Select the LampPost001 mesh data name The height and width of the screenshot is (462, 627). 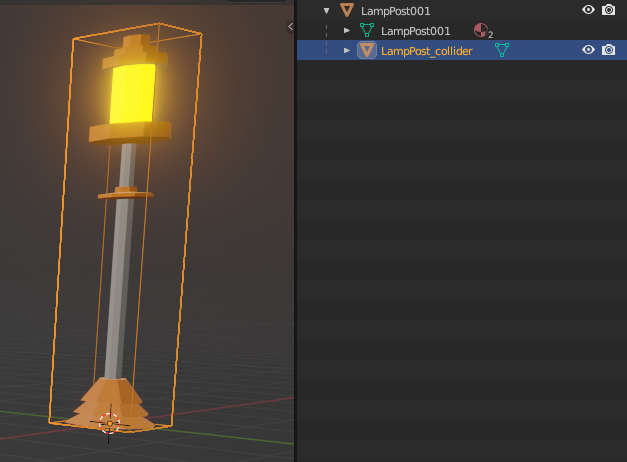[x=415, y=31]
